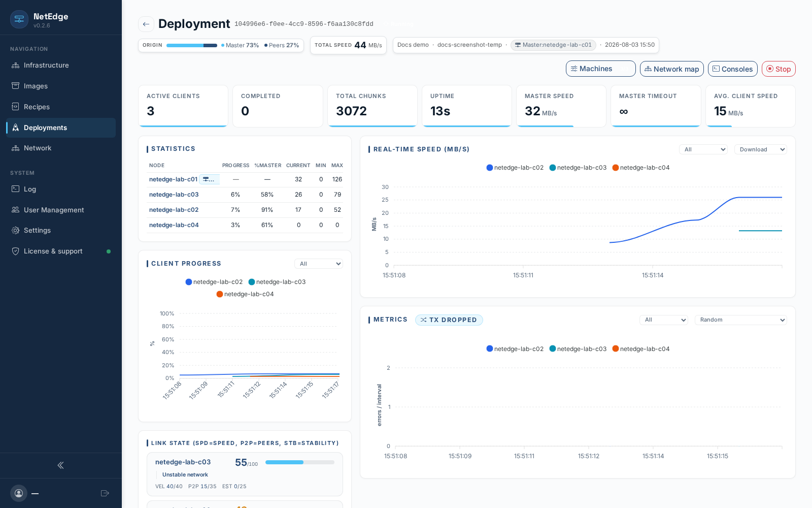Open User Management
Screen dimensions: 812x508
61,210
